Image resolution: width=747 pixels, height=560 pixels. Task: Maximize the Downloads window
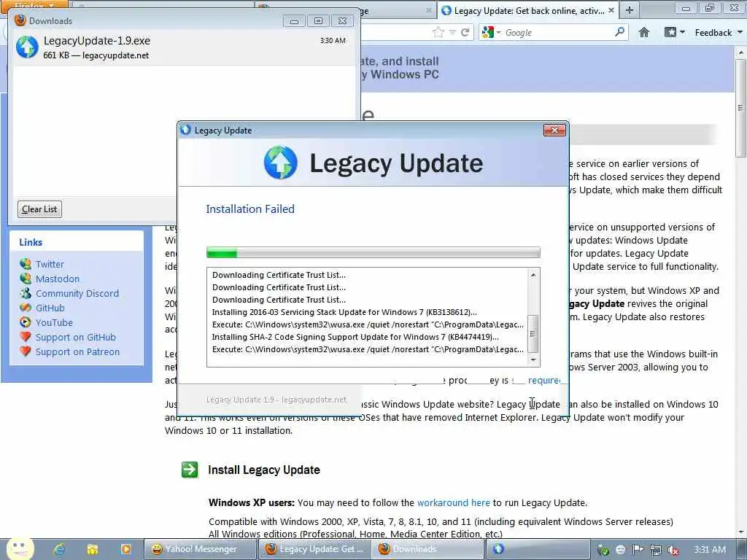pyautogui.click(x=318, y=21)
